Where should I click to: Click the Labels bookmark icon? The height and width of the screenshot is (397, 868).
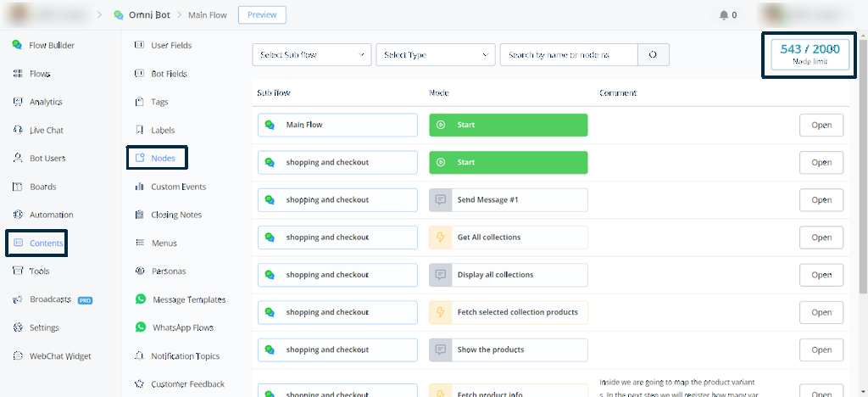140,130
